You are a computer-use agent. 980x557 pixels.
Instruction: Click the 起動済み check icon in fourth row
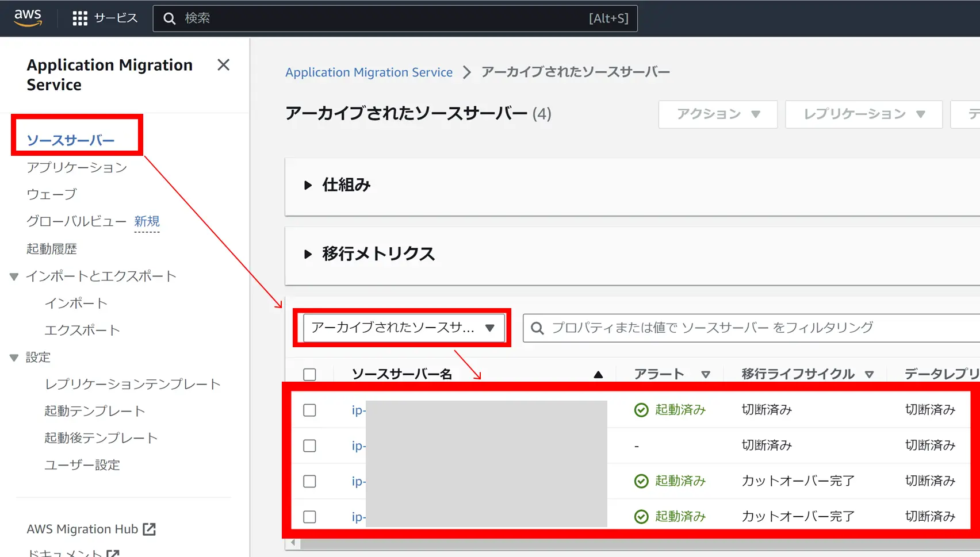click(x=641, y=517)
